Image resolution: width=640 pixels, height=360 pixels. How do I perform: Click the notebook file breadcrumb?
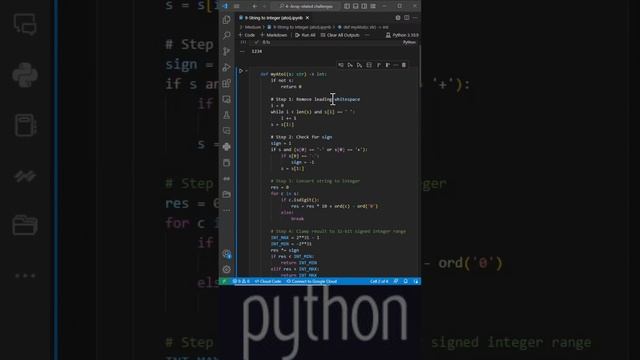tap(299, 27)
